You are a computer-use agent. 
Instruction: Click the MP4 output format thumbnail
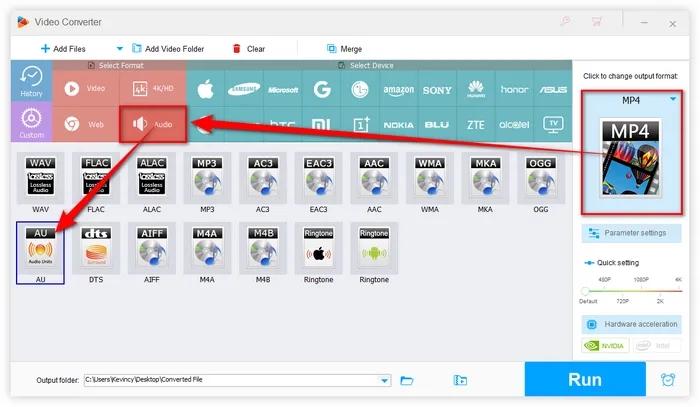coord(630,157)
